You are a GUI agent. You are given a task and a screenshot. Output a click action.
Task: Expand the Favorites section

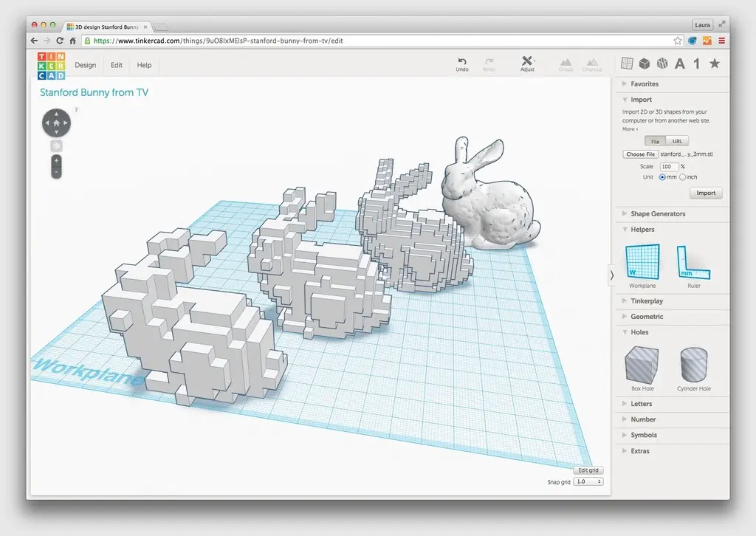644,84
